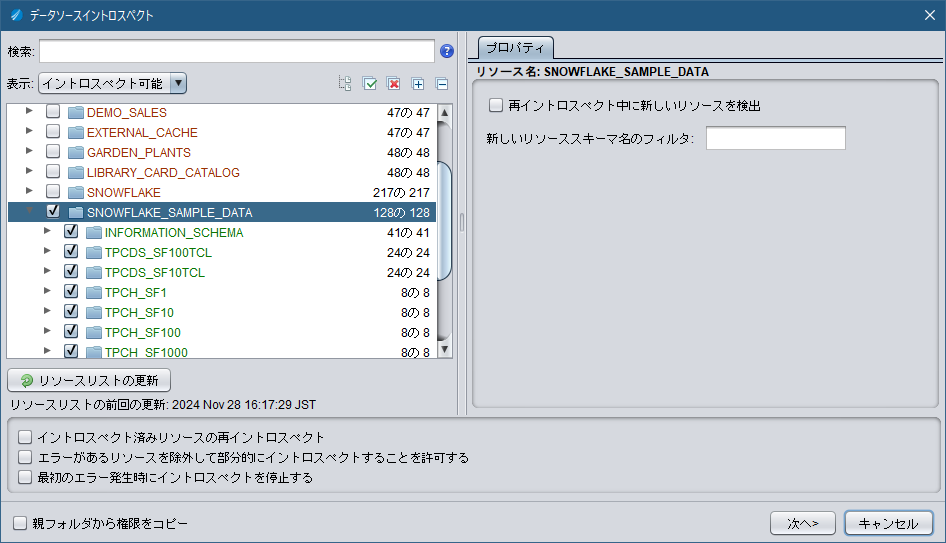Select the SNOWFLAKE tree row label

point(124,193)
